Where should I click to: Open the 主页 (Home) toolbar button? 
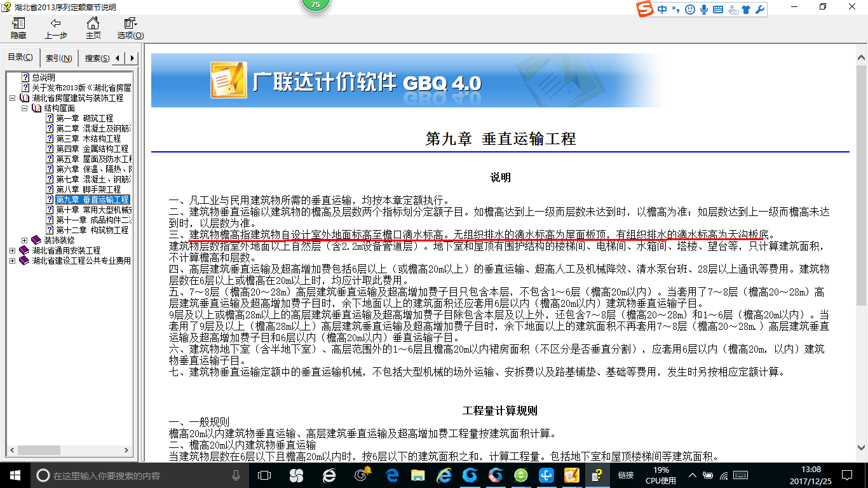coord(93,29)
